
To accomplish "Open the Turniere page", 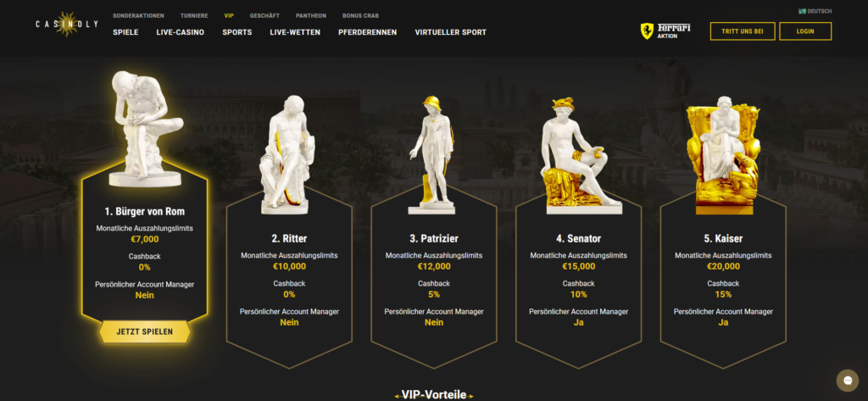I will coord(194,16).
